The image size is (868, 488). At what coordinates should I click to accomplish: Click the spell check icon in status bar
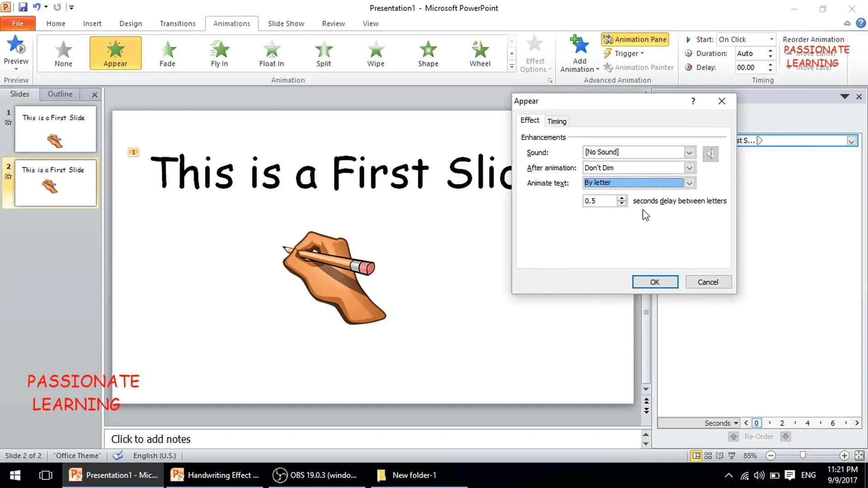pos(118,455)
